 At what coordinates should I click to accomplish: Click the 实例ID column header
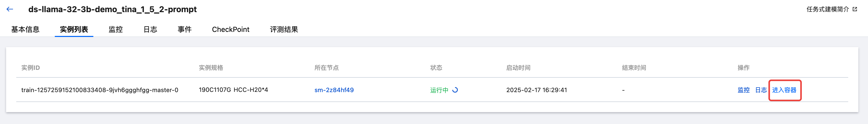pos(30,68)
